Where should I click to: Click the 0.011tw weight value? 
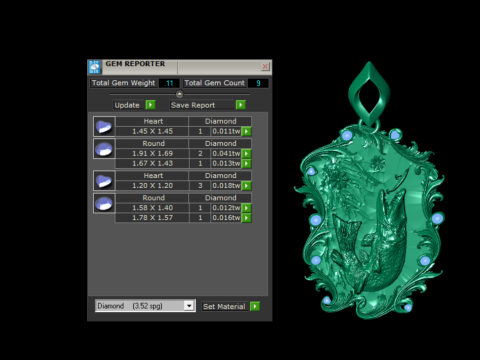226,131
